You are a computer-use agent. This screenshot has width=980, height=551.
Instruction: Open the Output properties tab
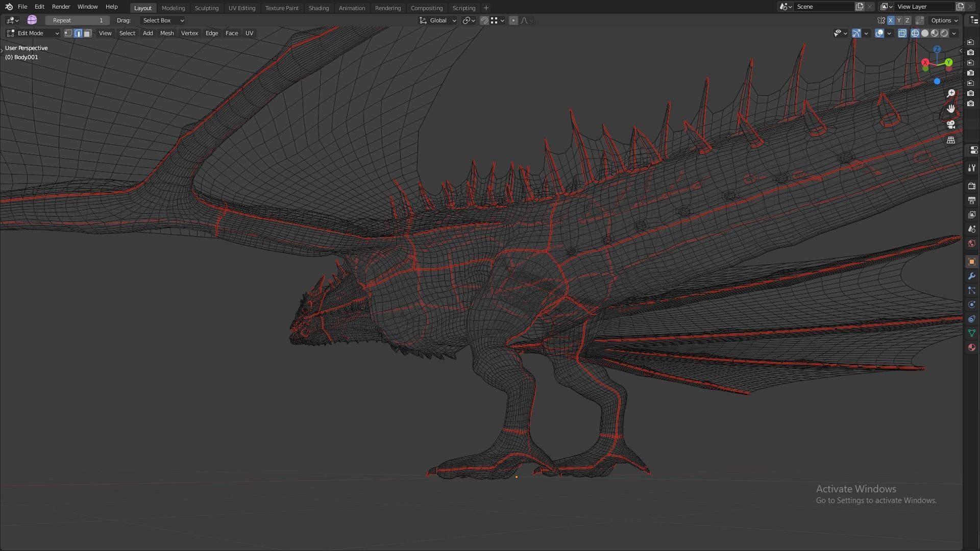(x=972, y=201)
